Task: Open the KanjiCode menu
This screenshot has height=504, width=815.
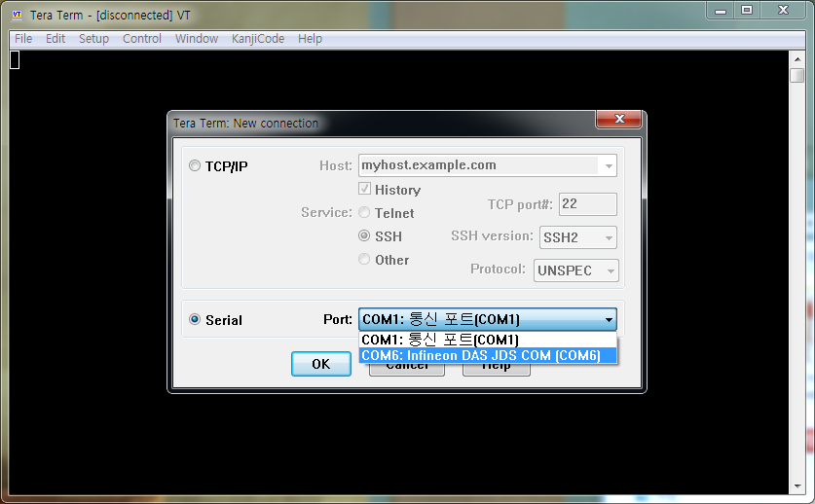Action: (258, 39)
